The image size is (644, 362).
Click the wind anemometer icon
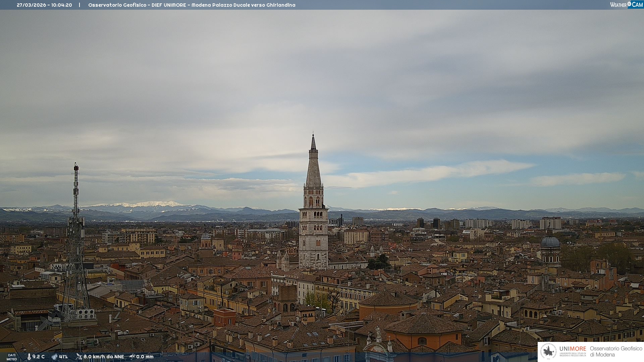click(79, 357)
